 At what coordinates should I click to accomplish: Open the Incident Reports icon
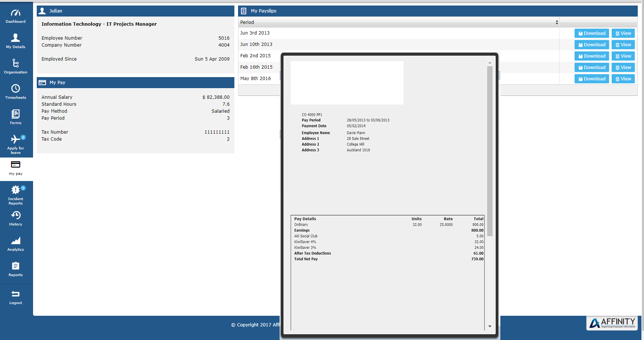tap(15, 190)
